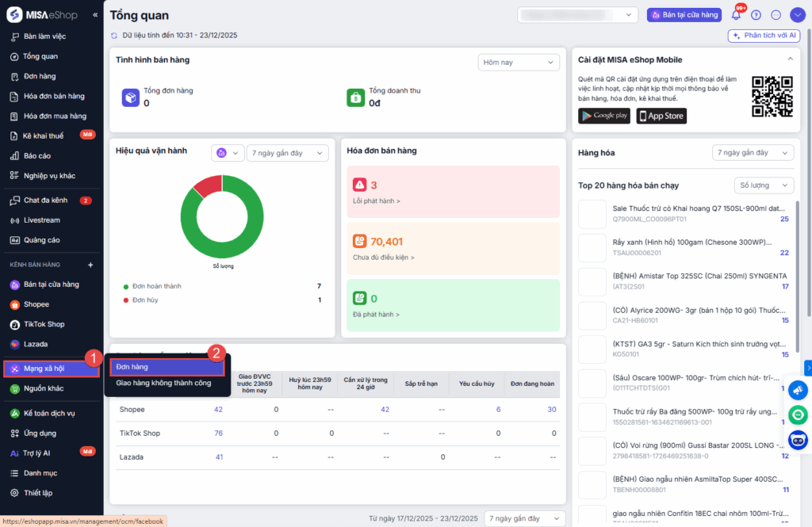Expand the blue right-edge panel arrow
This screenshot has width=812, height=527.
pyautogui.click(x=808, y=368)
